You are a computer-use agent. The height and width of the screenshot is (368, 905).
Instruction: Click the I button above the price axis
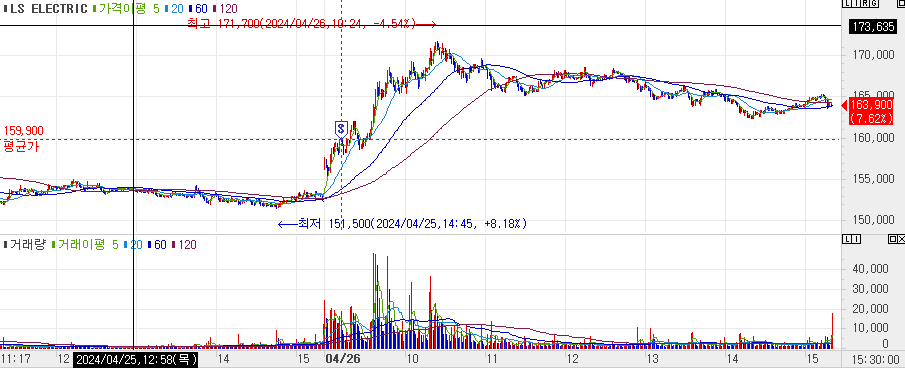(x=856, y=3)
